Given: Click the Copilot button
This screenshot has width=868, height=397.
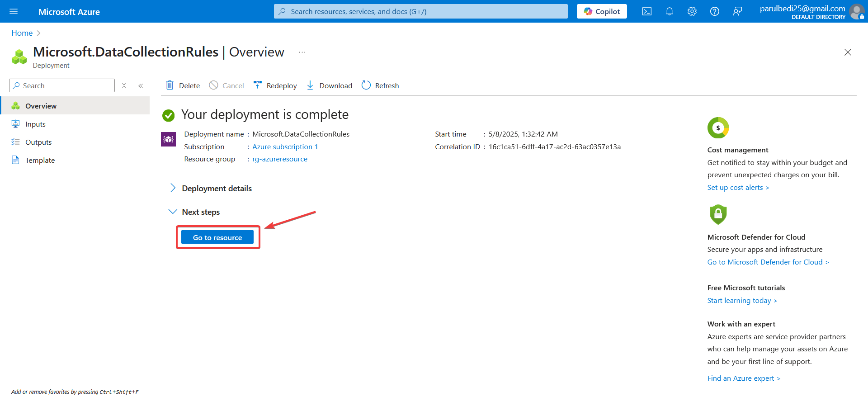Looking at the screenshot, I should tap(602, 11).
